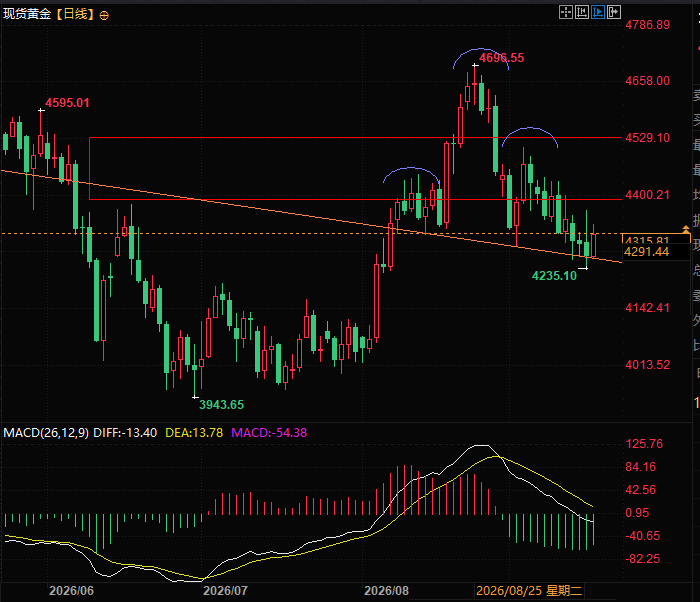
Task: Click the 4529.10 price level label
Action: pyautogui.click(x=648, y=138)
